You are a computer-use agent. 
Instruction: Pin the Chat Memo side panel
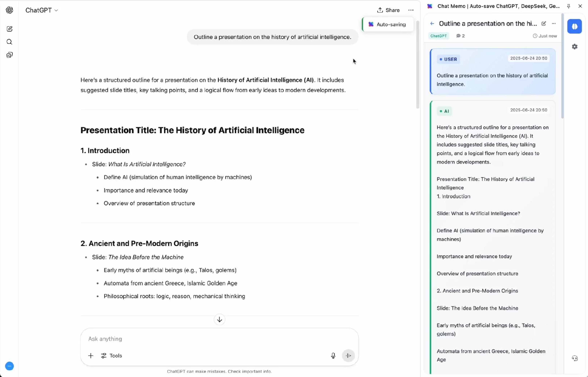568,6
